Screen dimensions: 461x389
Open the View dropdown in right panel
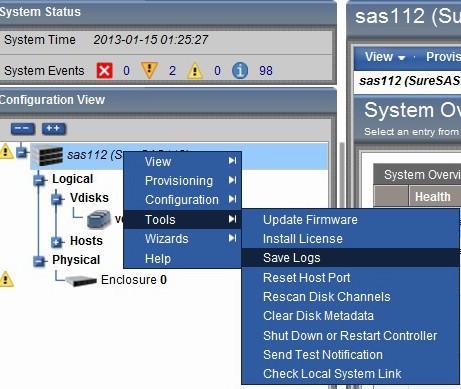click(x=385, y=57)
